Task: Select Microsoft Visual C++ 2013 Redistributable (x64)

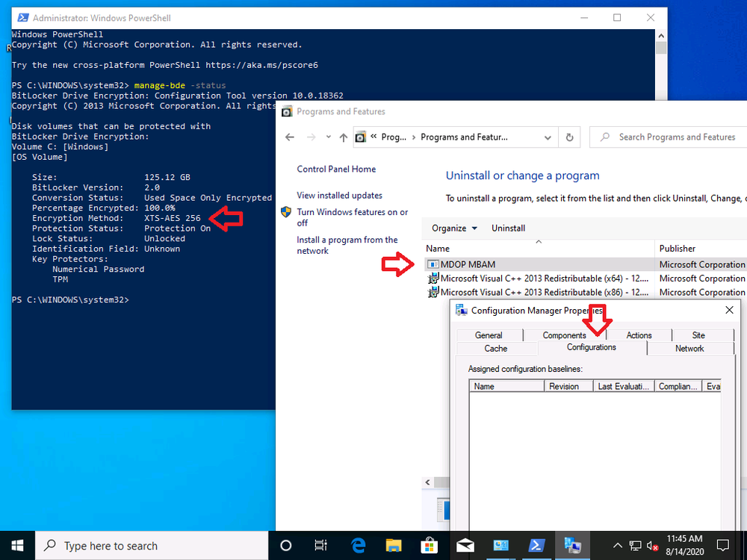Action: coord(586,279)
